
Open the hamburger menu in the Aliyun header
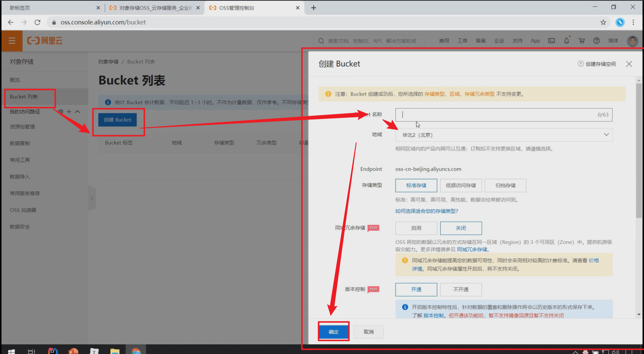pyautogui.click(x=12, y=41)
